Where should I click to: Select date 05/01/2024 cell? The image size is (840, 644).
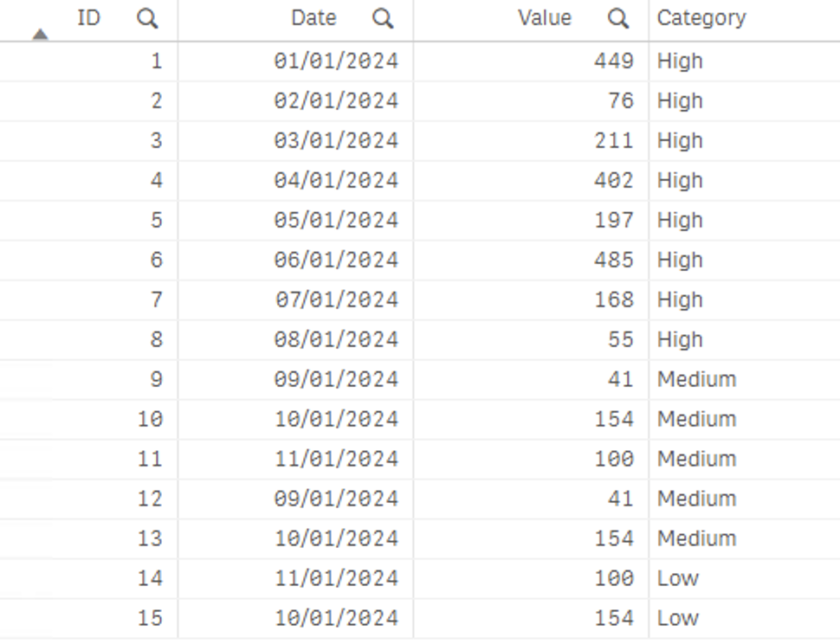336,221
